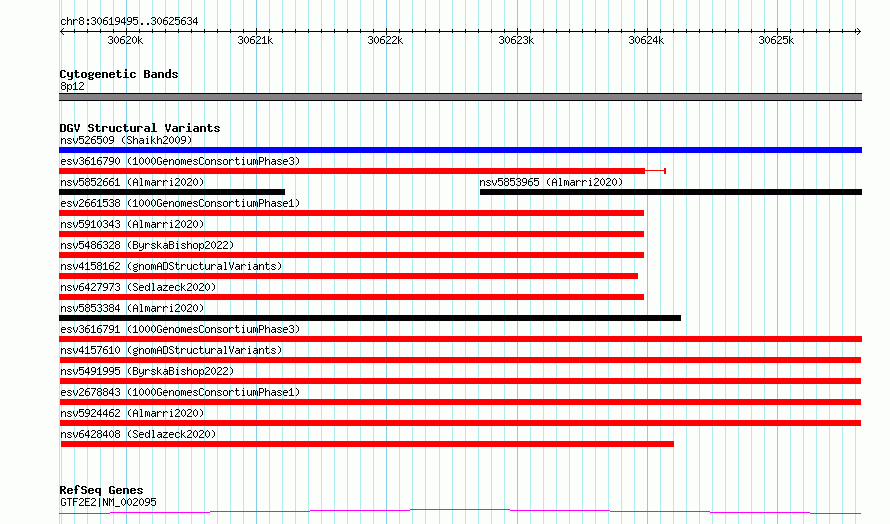
Task: Click the magenta GTF2E2 gene track line
Action: tap(460, 512)
